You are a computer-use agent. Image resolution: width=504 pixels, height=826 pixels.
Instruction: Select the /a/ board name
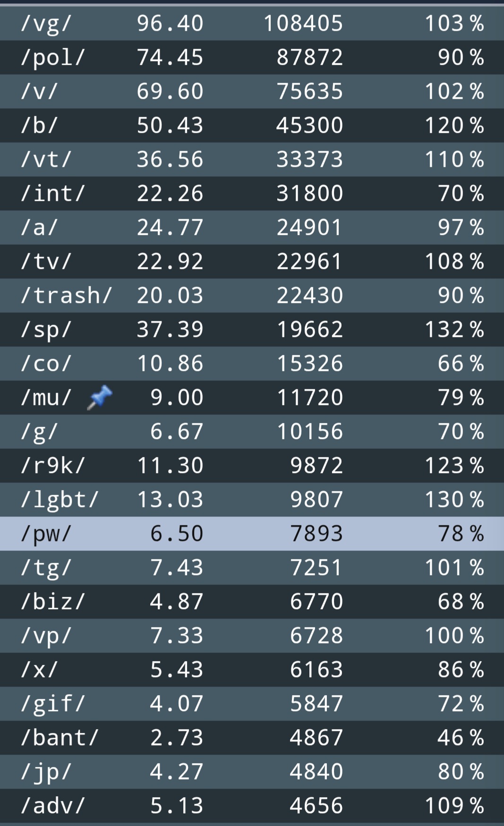pyautogui.click(x=39, y=228)
